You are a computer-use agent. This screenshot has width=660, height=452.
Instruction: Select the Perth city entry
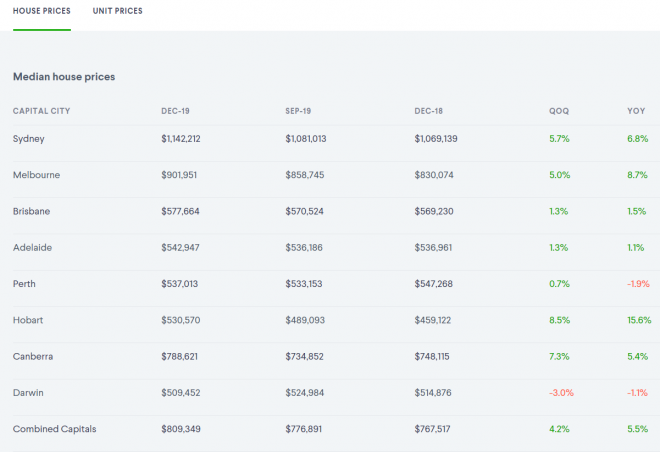click(24, 284)
